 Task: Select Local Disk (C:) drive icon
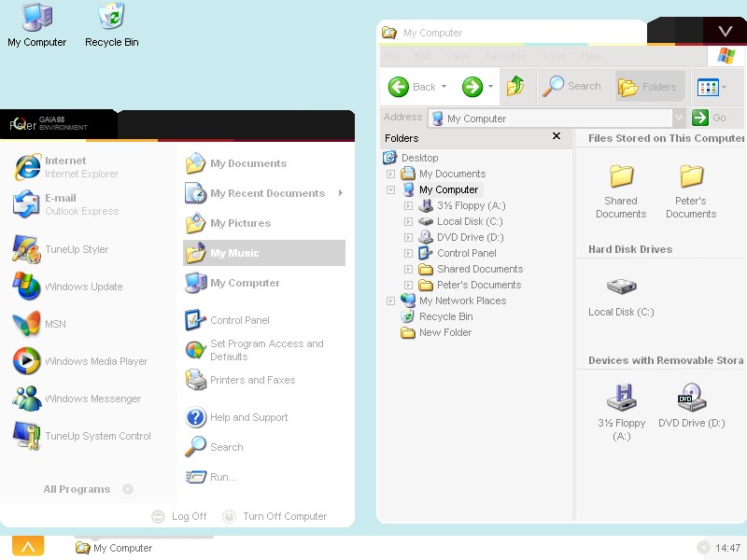(621, 297)
